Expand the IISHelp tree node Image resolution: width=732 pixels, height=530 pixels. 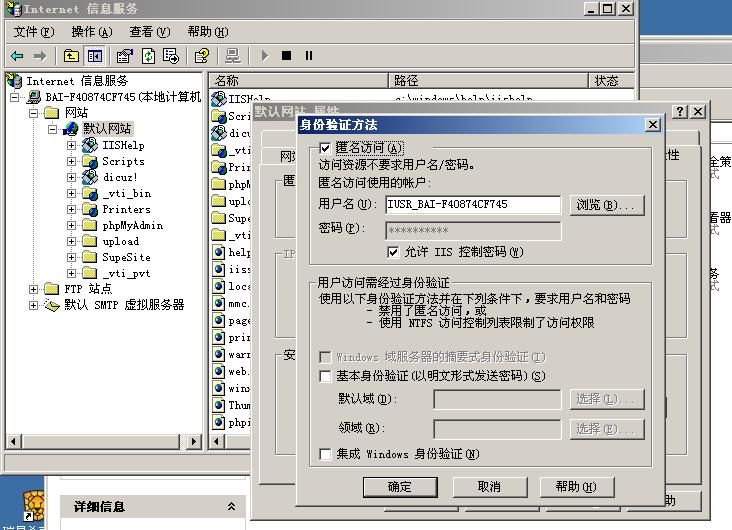pos(71,145)
